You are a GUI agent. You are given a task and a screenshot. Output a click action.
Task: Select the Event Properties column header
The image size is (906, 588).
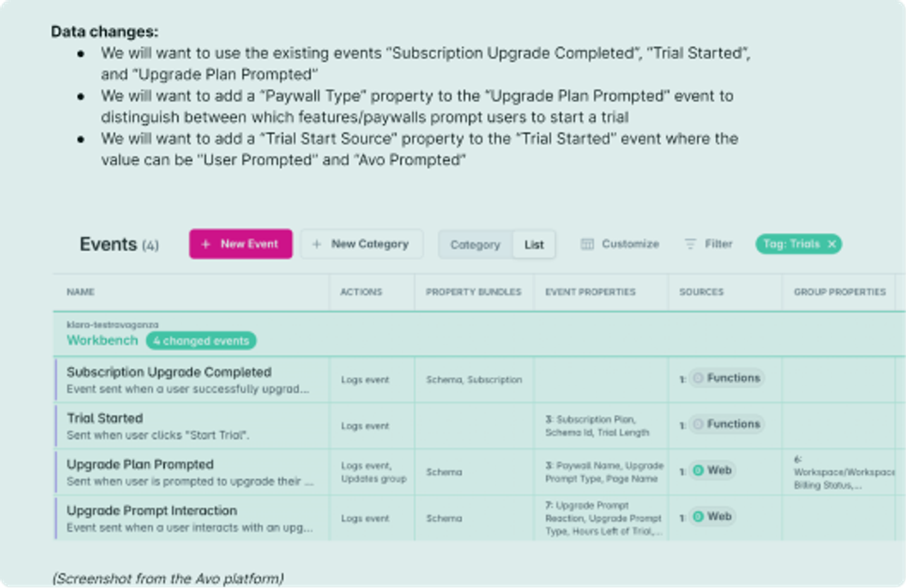click(x=590, y=292)
